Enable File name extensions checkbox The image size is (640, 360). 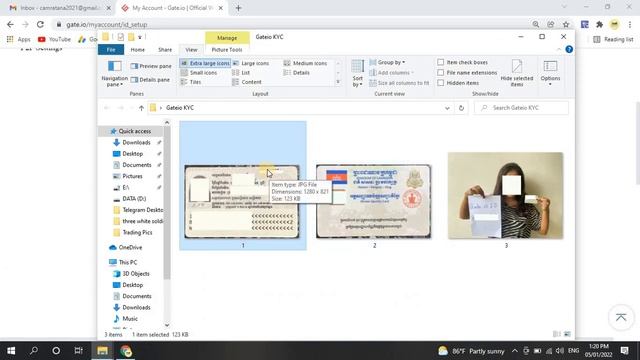(x=440, y=73)
